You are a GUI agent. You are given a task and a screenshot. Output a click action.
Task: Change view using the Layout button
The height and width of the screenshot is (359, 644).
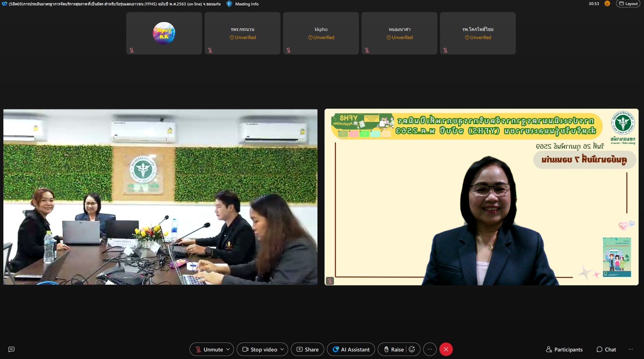628,4
